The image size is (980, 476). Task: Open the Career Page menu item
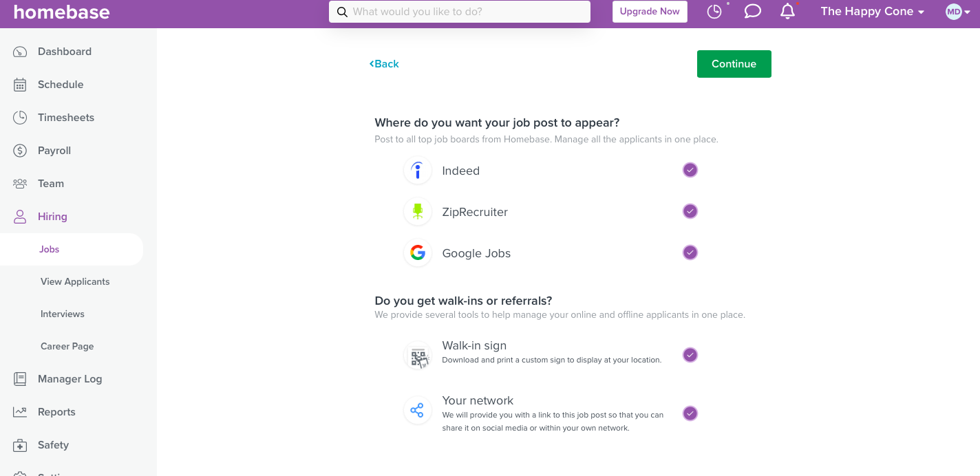pos(67,346)
